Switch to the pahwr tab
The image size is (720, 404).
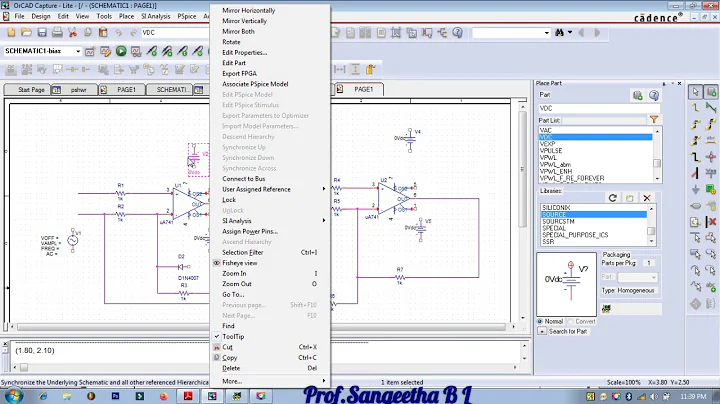point(74,90)
